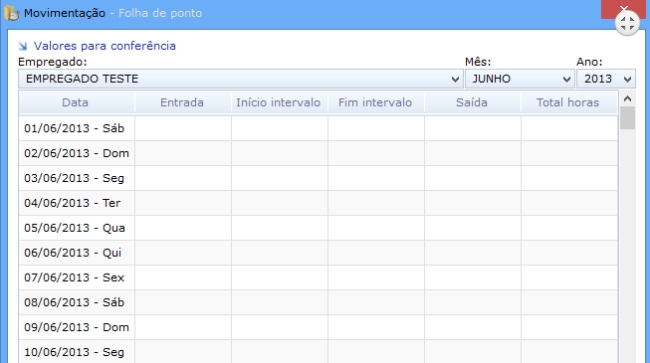Open the Mês dropdown showing JUNHO

(x=519, y=79)
